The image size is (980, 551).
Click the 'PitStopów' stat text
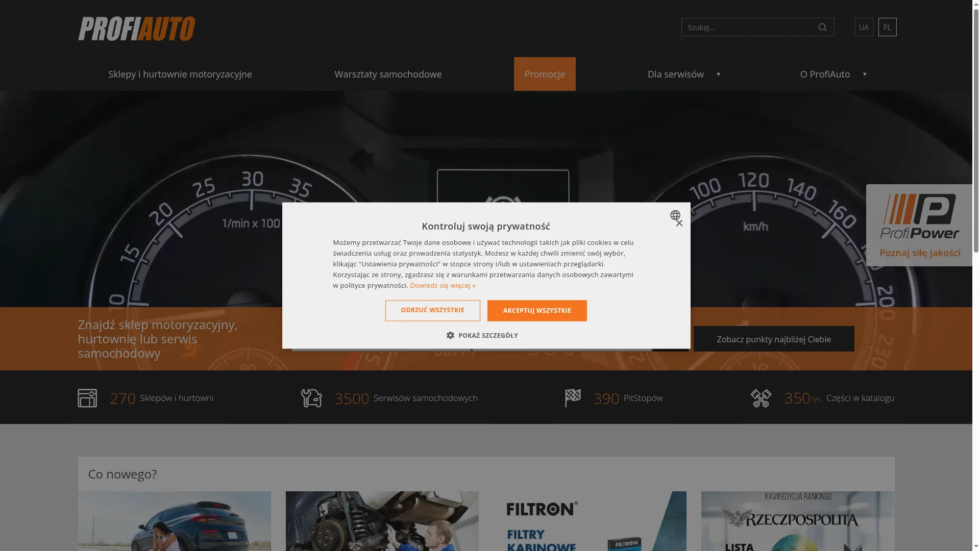pos(643,398)
